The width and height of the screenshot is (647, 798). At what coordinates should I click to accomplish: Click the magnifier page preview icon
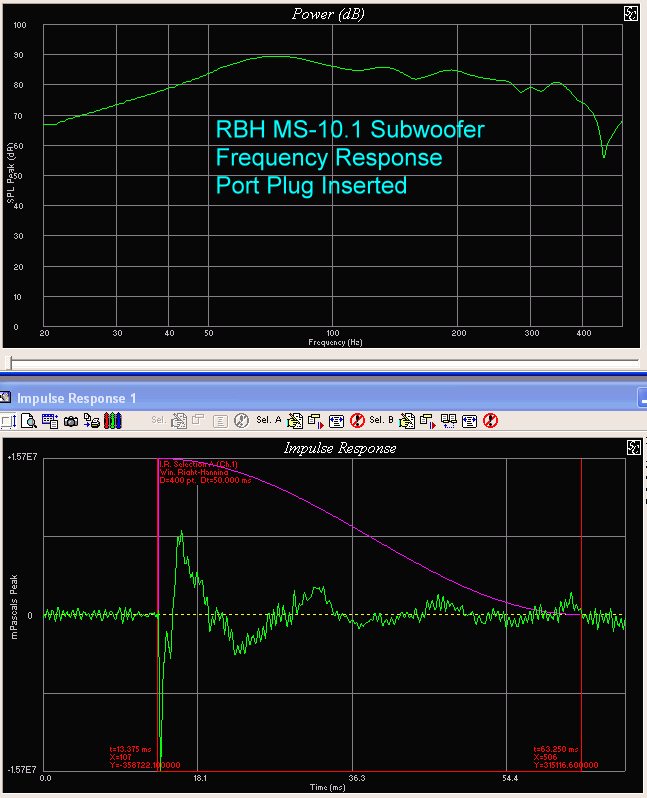coord(29,421)
